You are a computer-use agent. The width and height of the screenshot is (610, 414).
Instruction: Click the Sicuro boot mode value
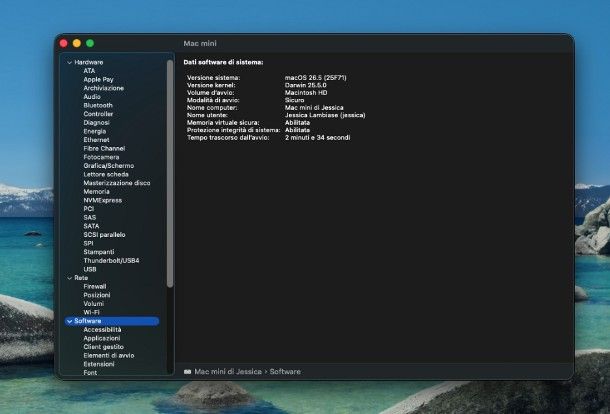click(294, 100)
